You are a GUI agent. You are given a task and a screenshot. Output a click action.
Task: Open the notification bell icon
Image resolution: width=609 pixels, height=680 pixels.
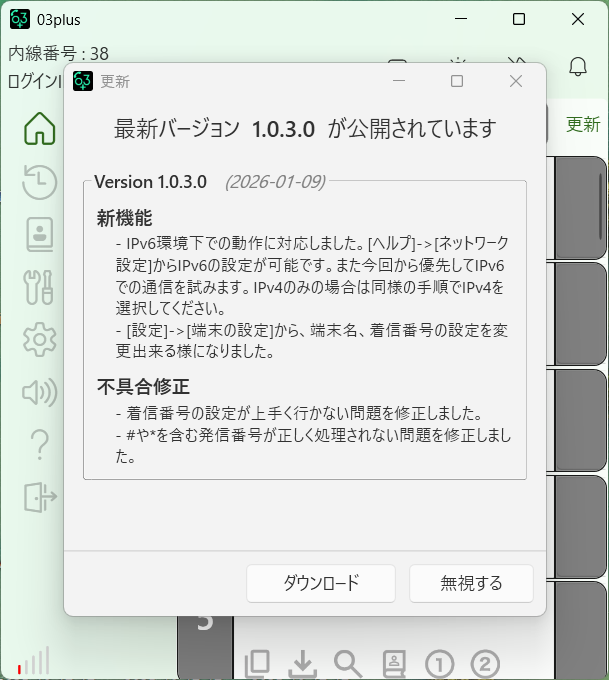pos(578,66)
